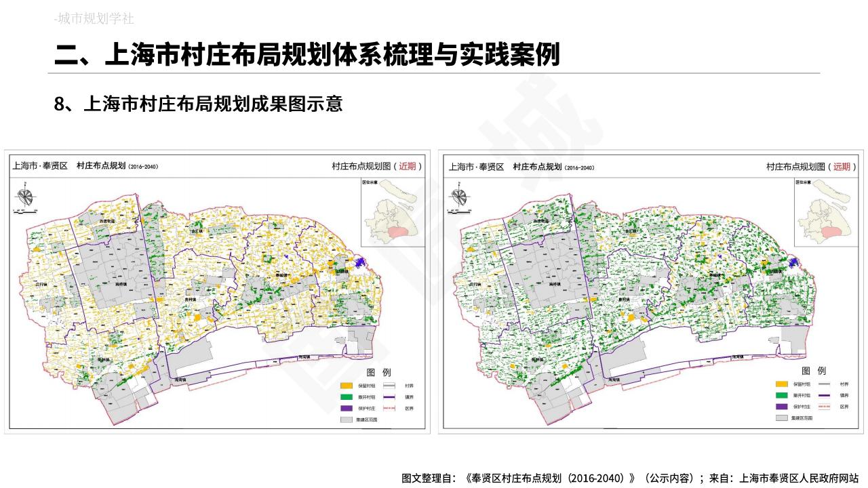Click the compass rose on the 近期 map
The image size is (868, 488).
24,198
